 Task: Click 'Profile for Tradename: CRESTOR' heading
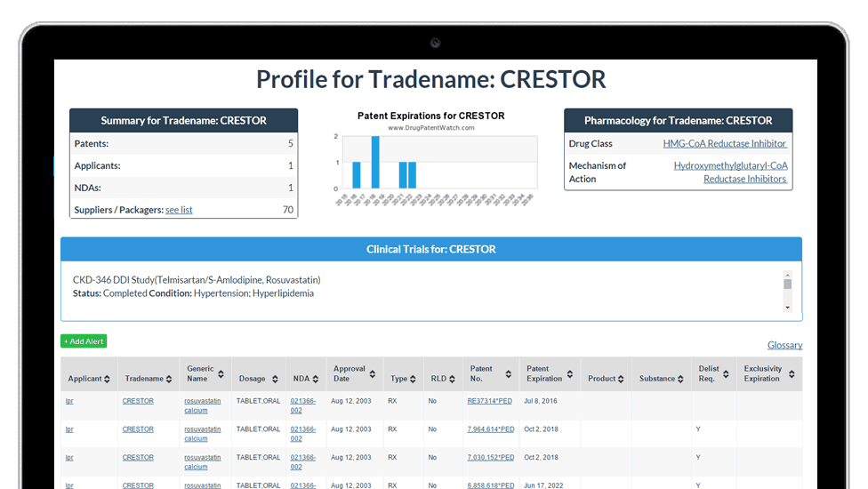click(x=430, y=79)
